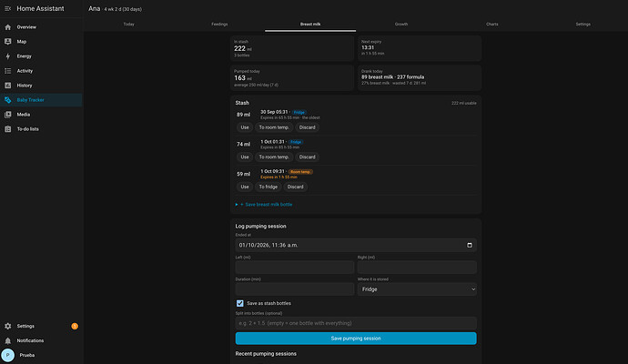Click the Baby Tracker sidebar icon
Viewport: 628px width, 364px height.
pyautogui.click(x=7, y=100)
